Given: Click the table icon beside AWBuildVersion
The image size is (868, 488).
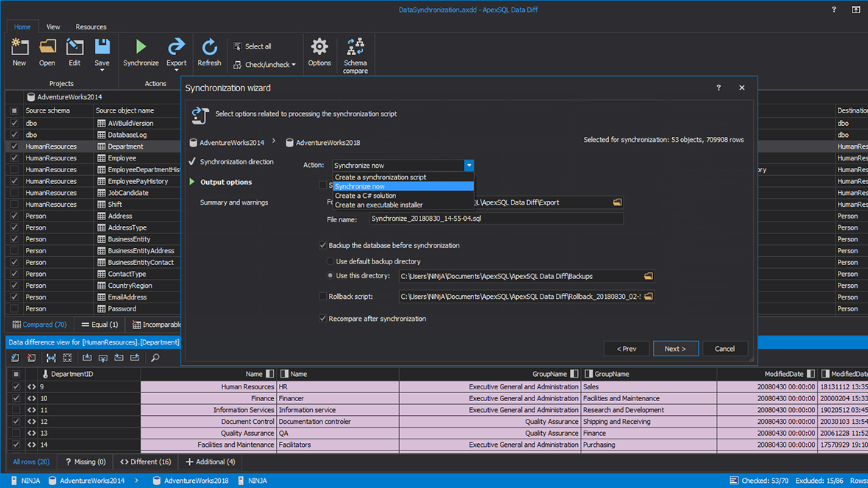Looking at the screenshot, I should 102,124.
